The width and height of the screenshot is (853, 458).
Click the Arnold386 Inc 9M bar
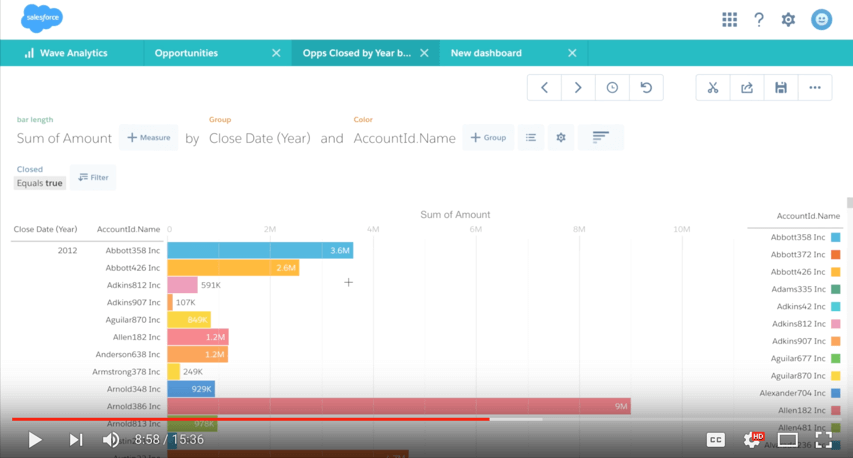coord(399,406)
